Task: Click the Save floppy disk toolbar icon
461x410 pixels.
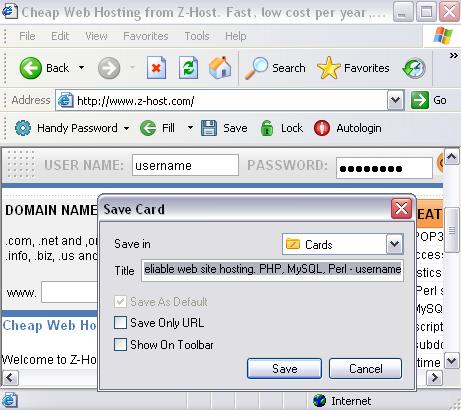Action: pyautogui.click(x=209, y=128)
